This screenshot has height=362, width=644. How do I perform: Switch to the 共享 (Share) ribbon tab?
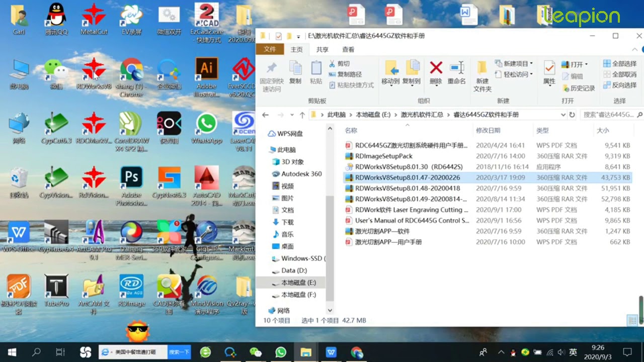[x=323, y=49]
